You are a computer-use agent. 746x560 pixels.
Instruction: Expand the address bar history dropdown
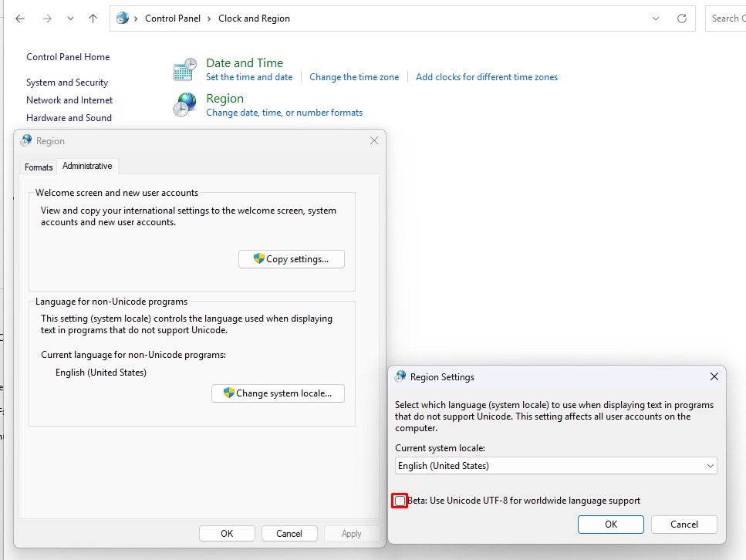[656, 19]
